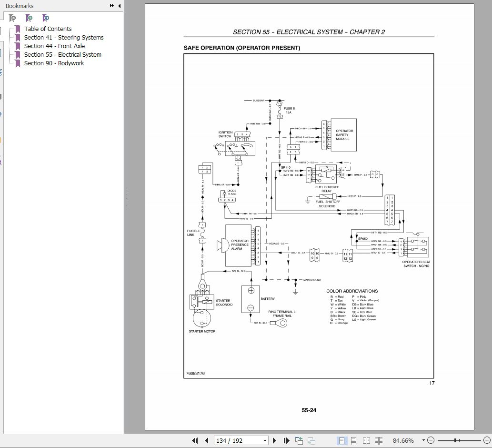Click the zoom in plus button
The height and width of the screenshot is (448, 492).
click(487, 440)
